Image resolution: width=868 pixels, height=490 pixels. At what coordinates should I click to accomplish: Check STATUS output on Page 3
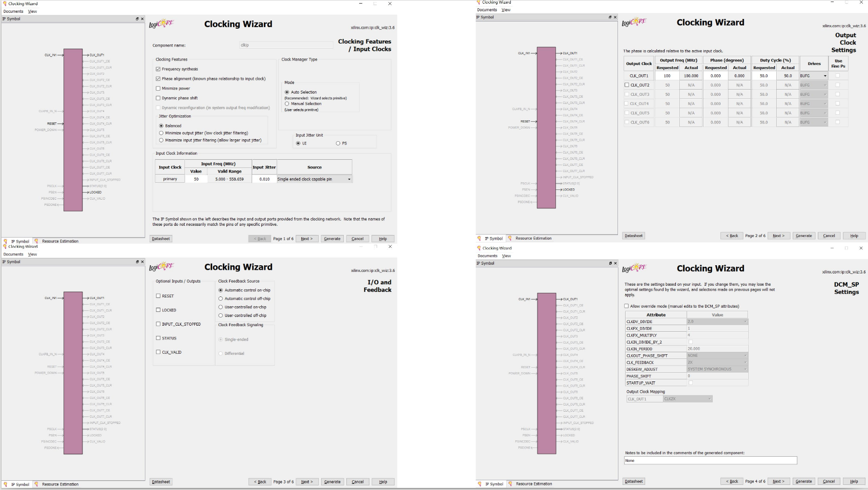click(x=158, y=338)
